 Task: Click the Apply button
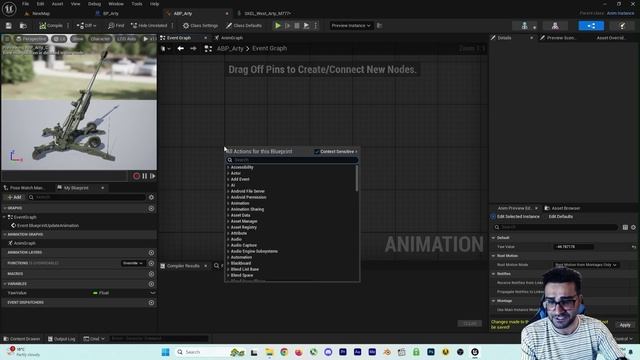coord(625,325)
